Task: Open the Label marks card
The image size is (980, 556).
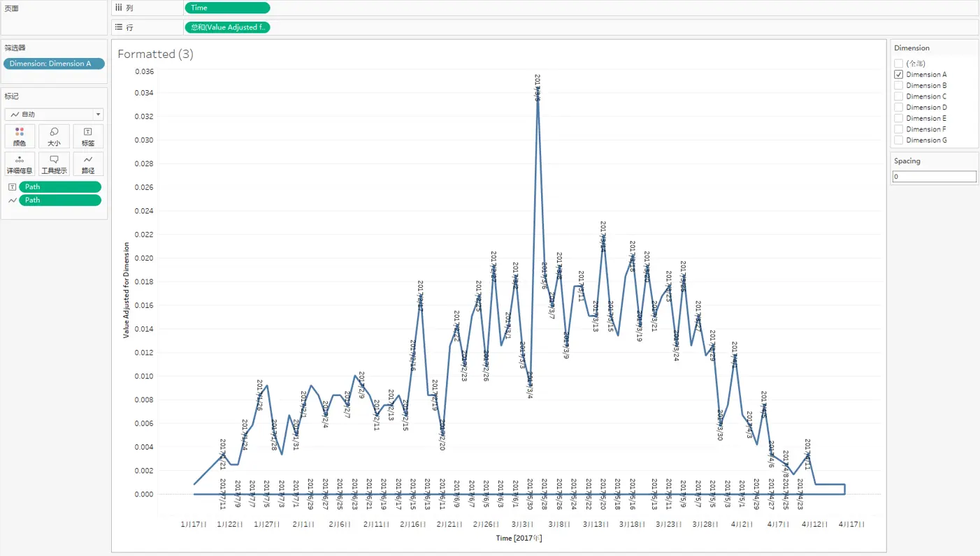Action: click(x=88, y=136)
